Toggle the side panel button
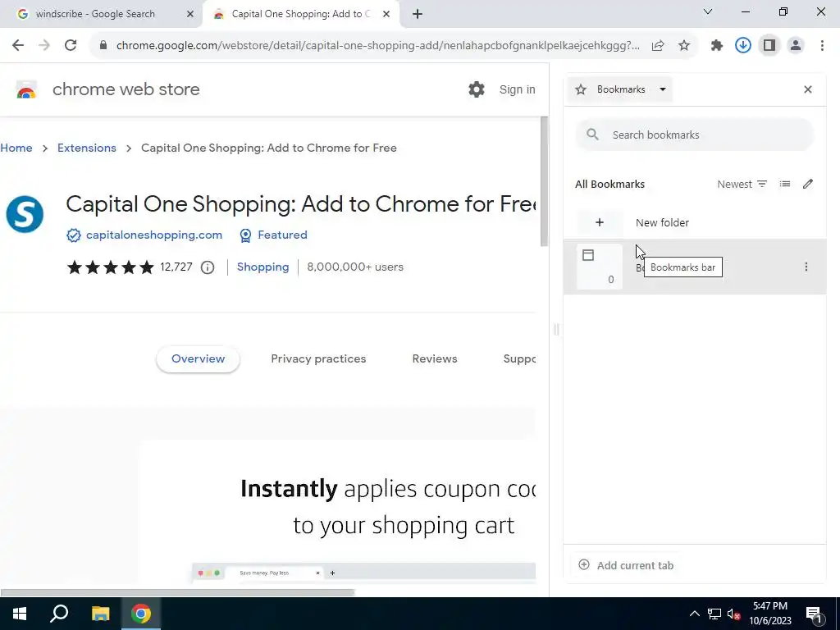Viewport: 840px width, 630px height. click(769, 46)
